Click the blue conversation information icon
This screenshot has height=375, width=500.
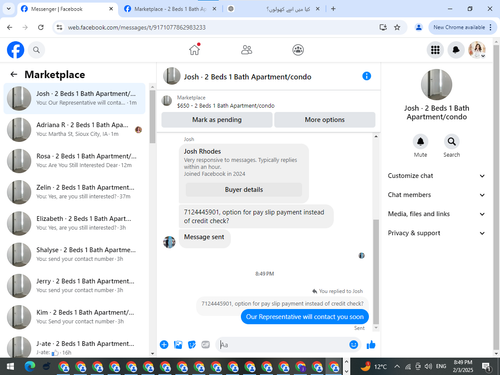[x=367, y=76]
